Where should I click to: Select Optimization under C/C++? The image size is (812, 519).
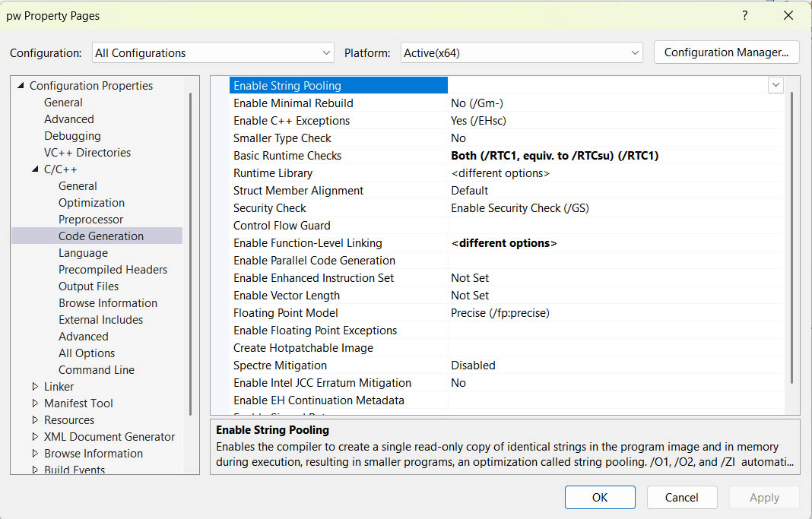click(91, 203)
